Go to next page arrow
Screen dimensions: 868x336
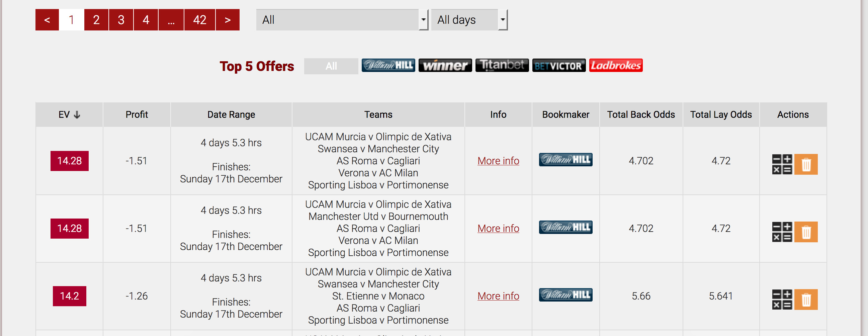tap(228, 20)
